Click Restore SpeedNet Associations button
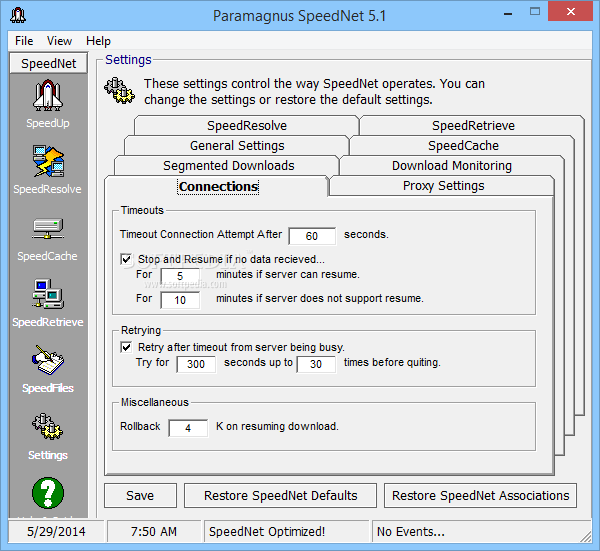 coord(480,496)
